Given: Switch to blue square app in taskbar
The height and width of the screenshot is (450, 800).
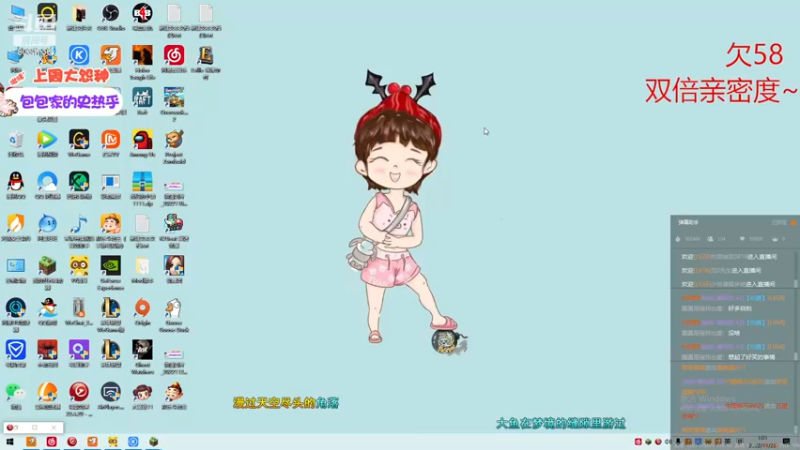Looking at the screenshot, I should tap(133, 442).
